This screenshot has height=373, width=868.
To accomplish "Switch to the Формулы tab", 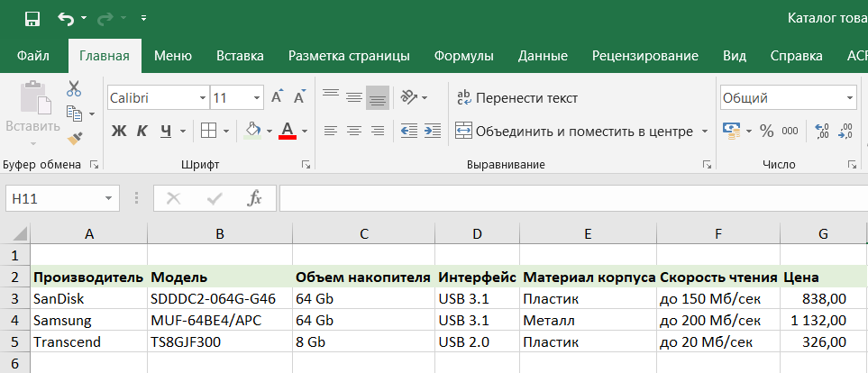I will pos(464,56).
